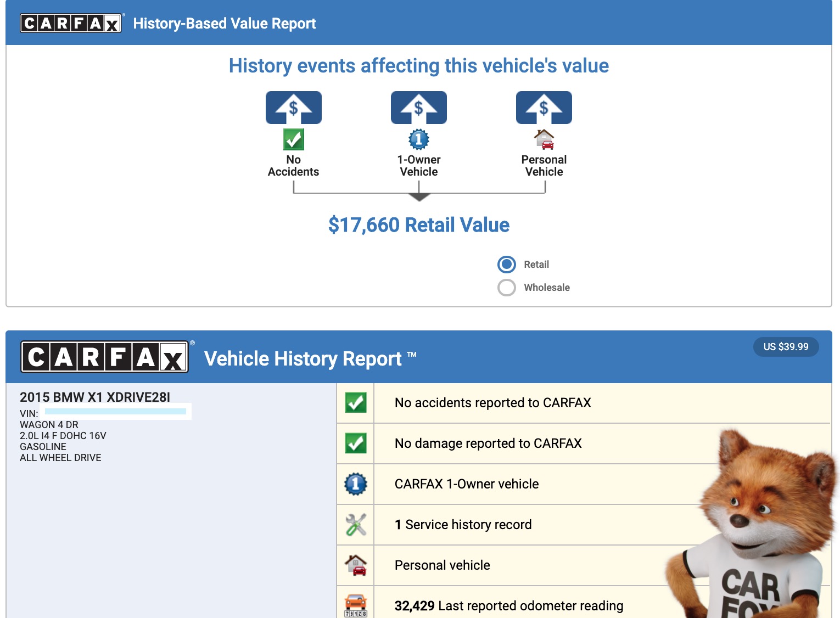Click the green check beside No damage reported
The image size is (840, 618).
tap(356, 443)
